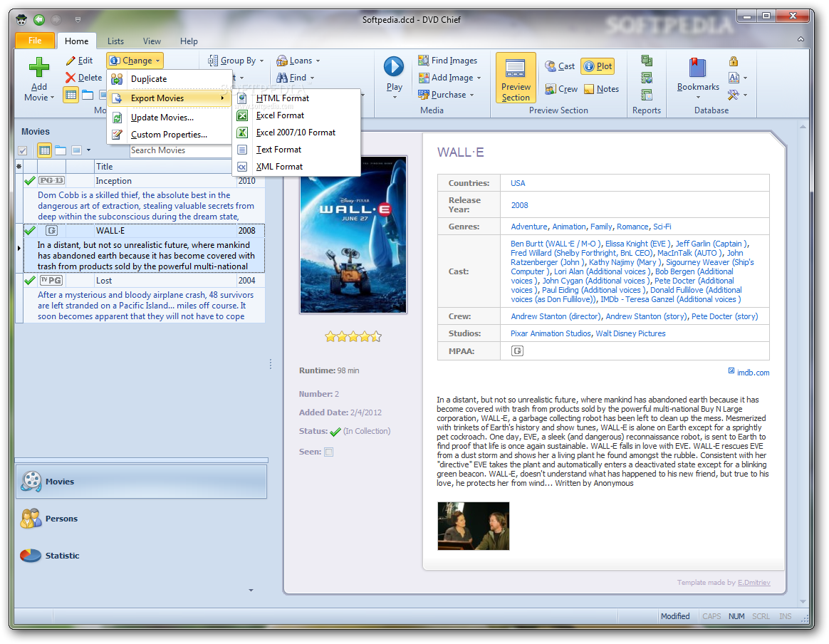Toggle the Plot preview option

[x=598, y=66]
